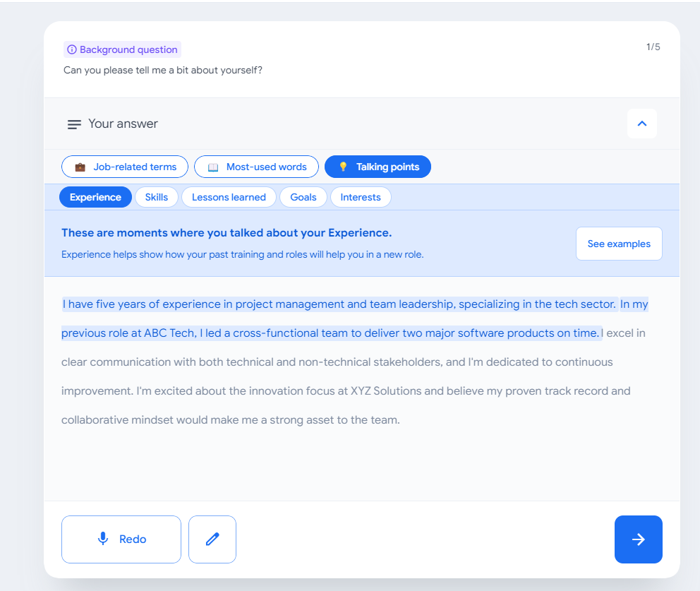700x591 pixels.
Task: Click the book icon on Most-used words
Action: [x=213, y=167]
